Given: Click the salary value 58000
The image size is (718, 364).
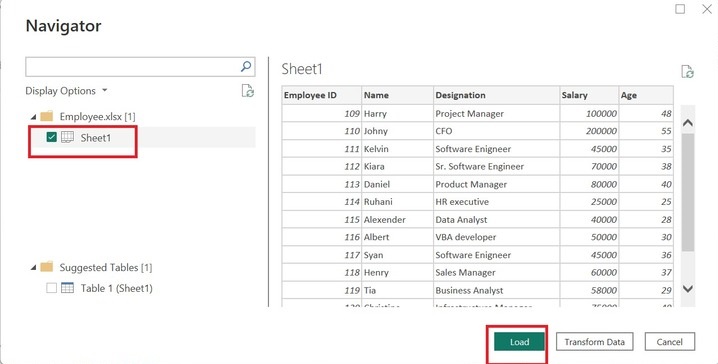Looking at the screenshot, I should click(589, 290).
